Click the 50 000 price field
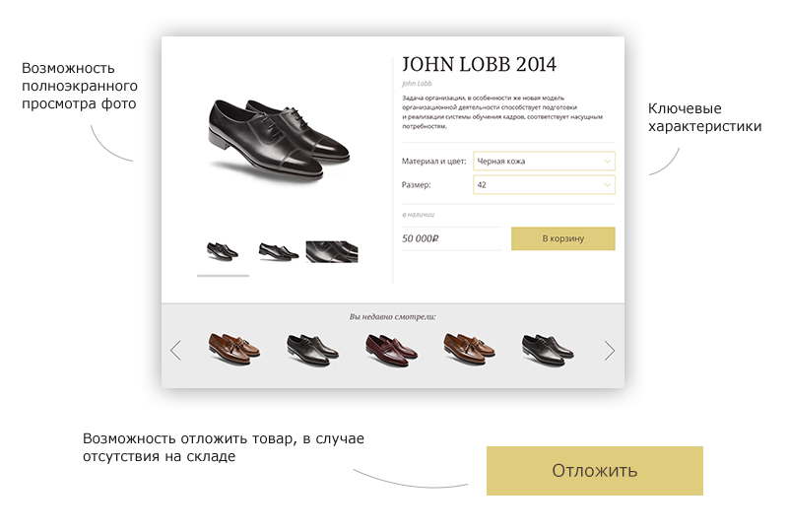 (x=452, y=238)
